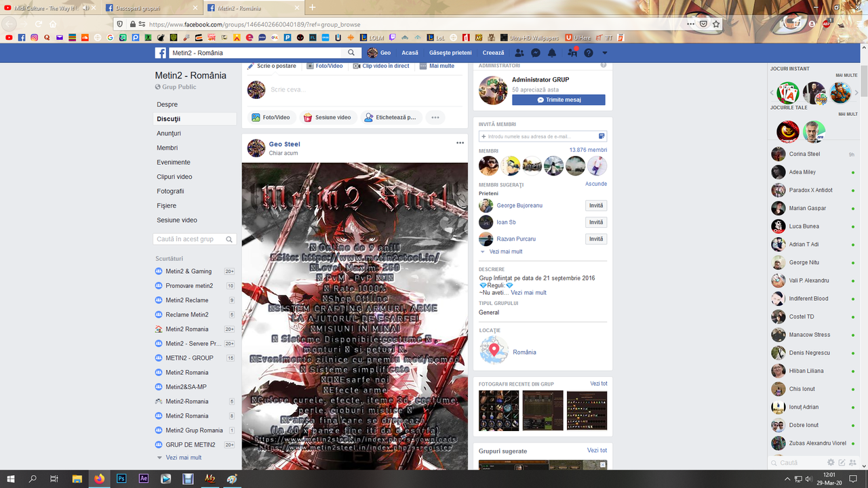Invite Razvan Purcaru to the group

click(x=596, y=239)
